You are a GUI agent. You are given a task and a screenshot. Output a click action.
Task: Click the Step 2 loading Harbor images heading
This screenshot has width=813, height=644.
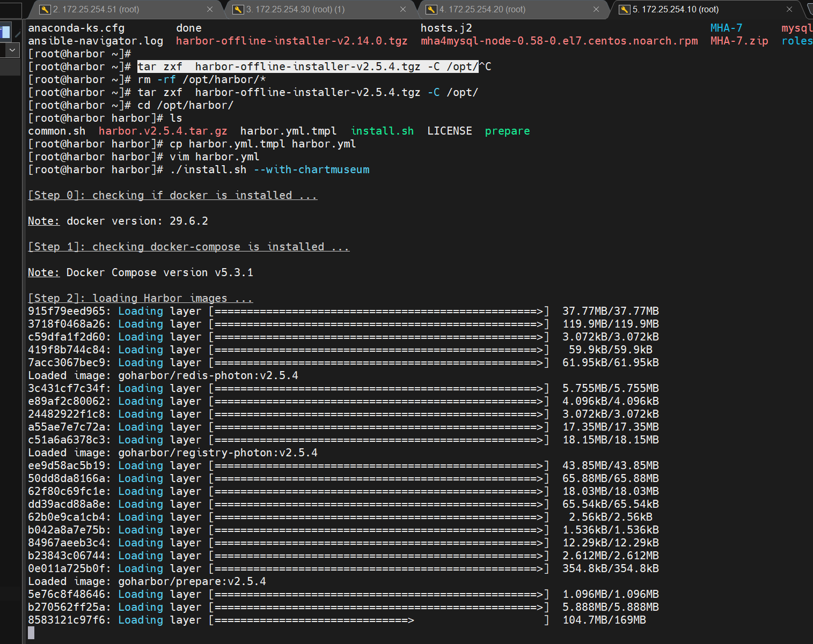[141, 298]
